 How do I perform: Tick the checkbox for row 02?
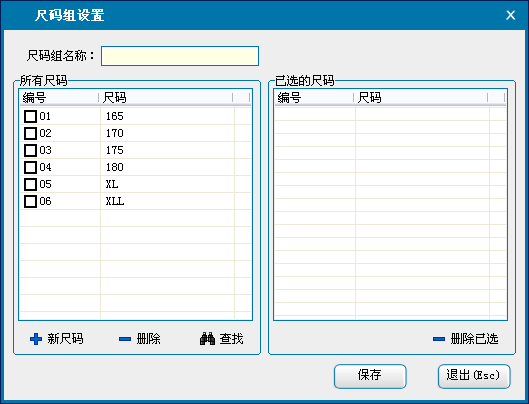30,133
